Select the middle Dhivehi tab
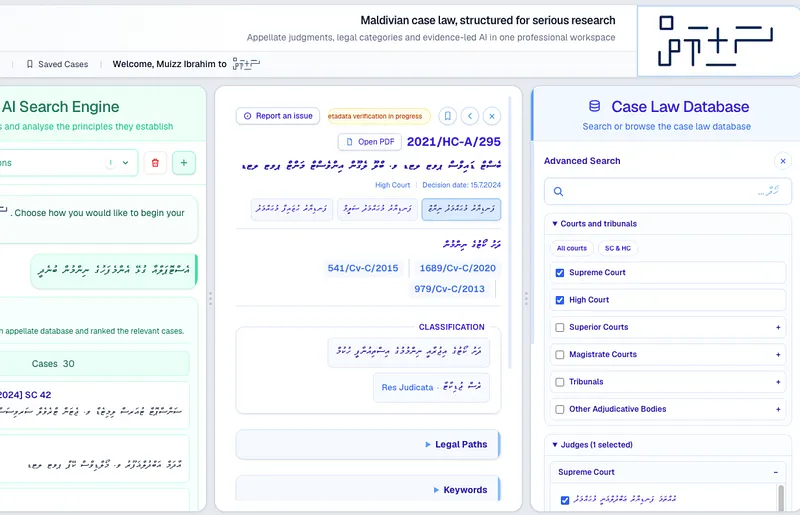 [x=377, y=209]
